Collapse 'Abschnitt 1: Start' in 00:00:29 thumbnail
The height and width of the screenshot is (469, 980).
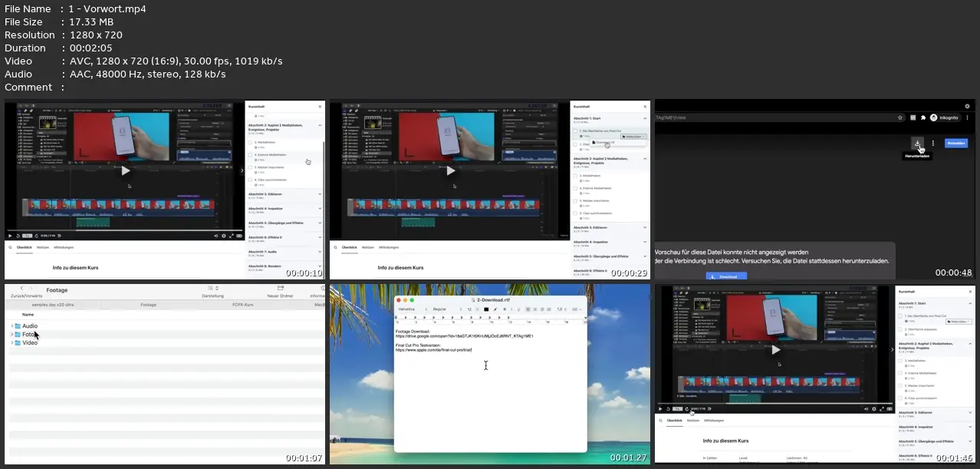(645, 118)
